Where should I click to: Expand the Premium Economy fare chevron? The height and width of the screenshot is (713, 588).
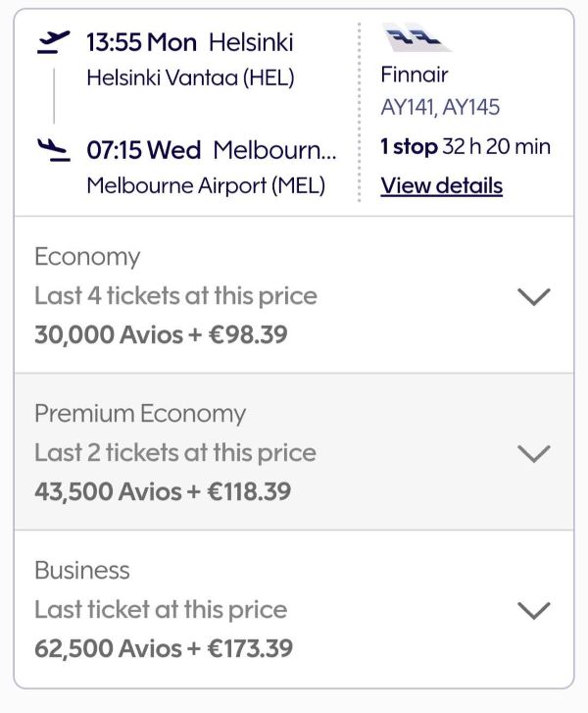[x=533, y=453]
